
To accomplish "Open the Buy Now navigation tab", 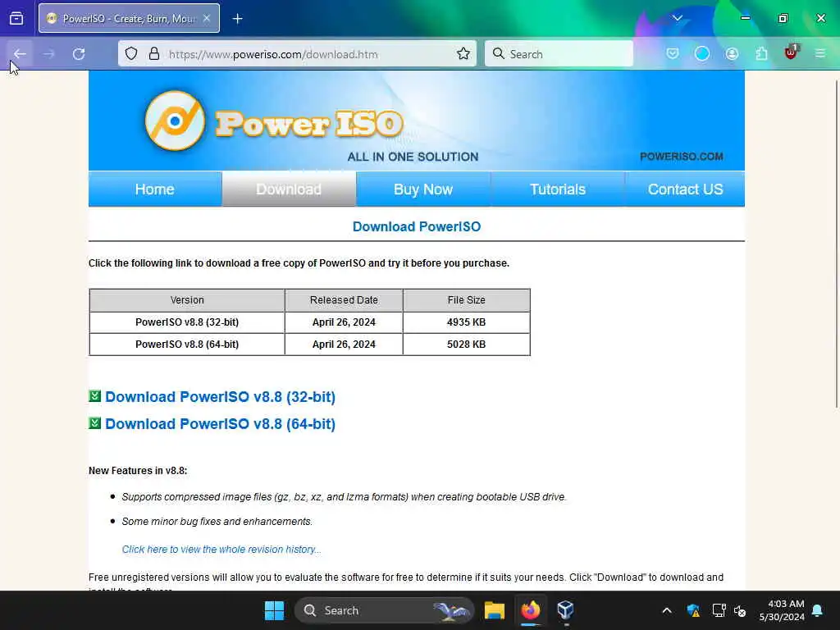I will pyautogui.click(x=423, y=189).
